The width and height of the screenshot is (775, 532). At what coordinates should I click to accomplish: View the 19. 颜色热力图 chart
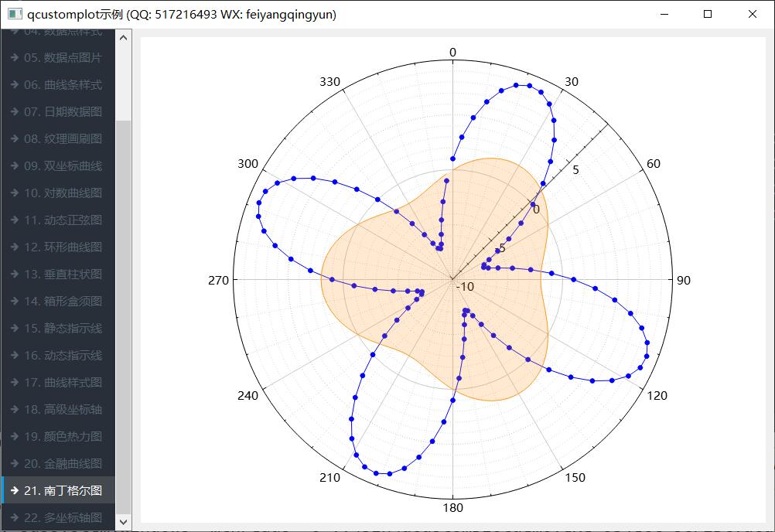click(x=62, y=437)
